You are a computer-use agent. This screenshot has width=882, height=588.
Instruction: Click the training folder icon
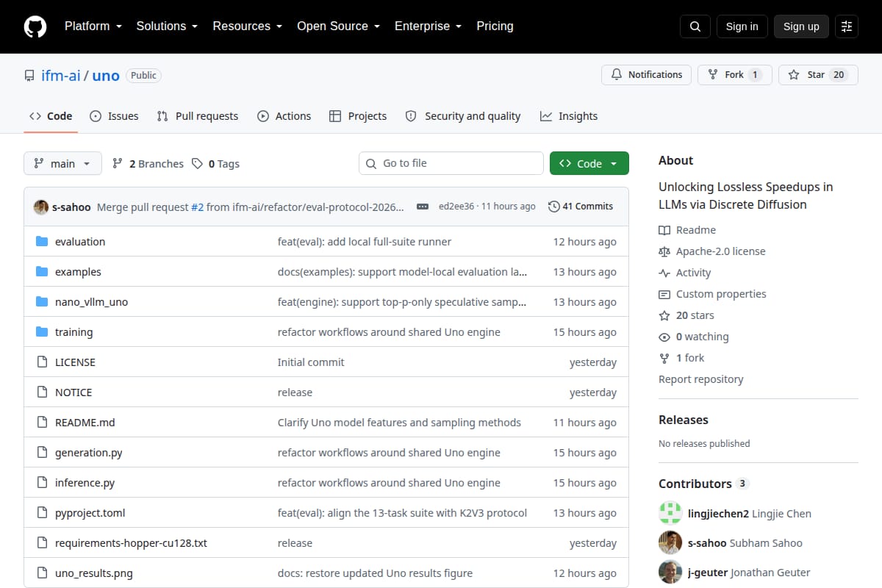click(x=42, y=332)
